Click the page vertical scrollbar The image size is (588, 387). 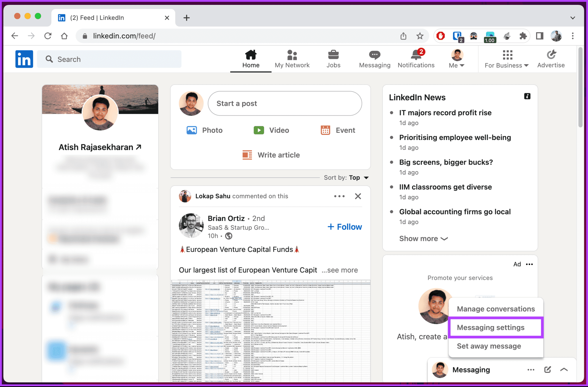(580, 87)
